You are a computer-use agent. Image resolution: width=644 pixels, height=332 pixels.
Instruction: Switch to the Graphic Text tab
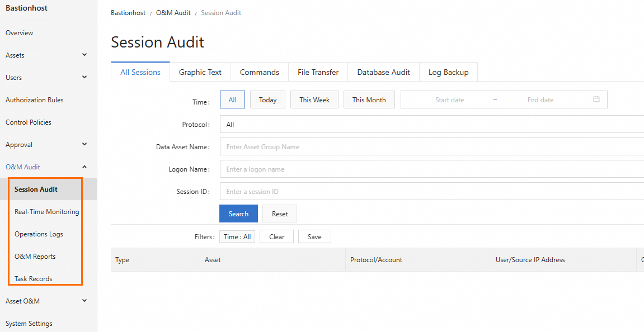click(x=200, y=72)
